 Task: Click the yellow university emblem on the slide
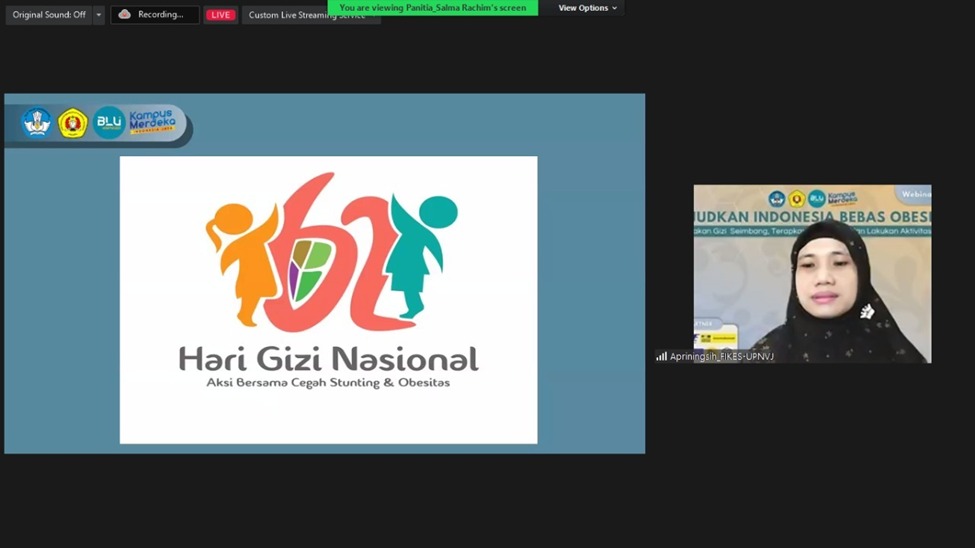(x=72, y=123)
